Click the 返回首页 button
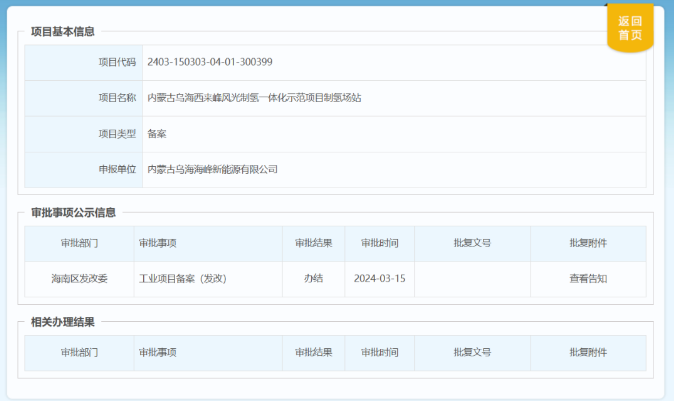674x401 pixels. 629,28
